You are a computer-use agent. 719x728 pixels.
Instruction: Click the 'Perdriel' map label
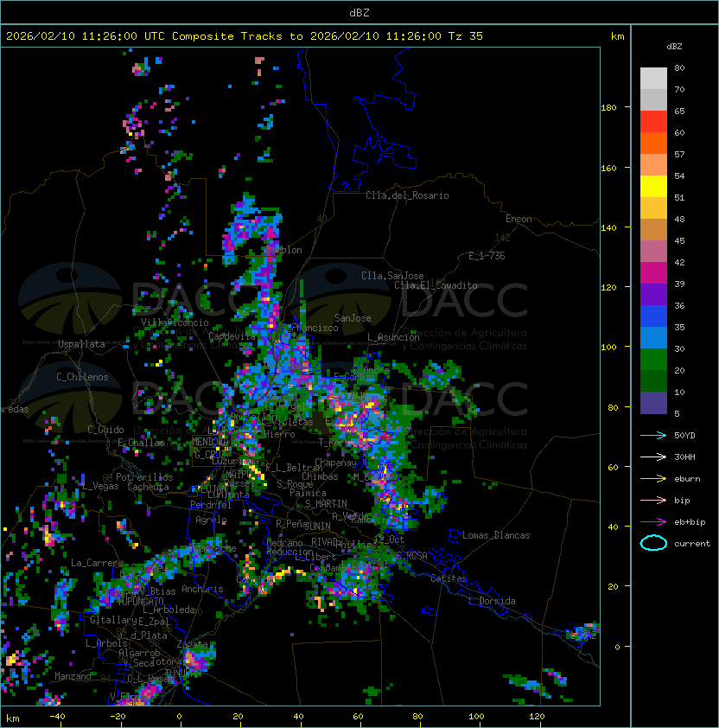point(211,504)
